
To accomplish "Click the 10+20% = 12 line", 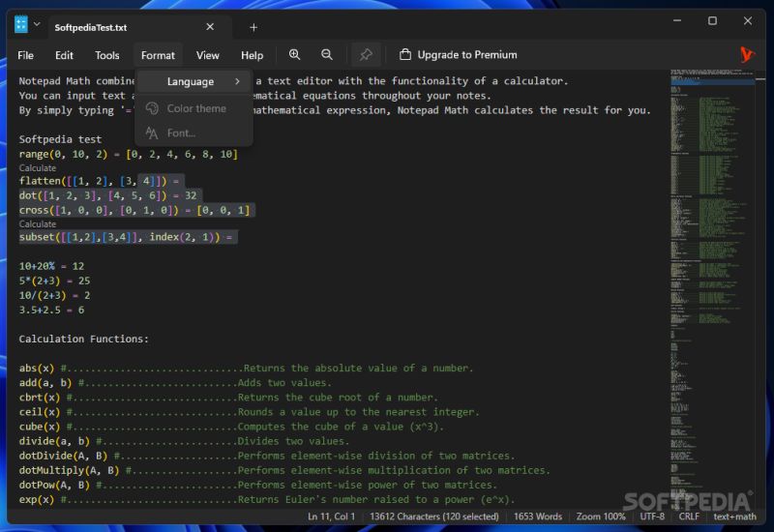I will 51,266.
